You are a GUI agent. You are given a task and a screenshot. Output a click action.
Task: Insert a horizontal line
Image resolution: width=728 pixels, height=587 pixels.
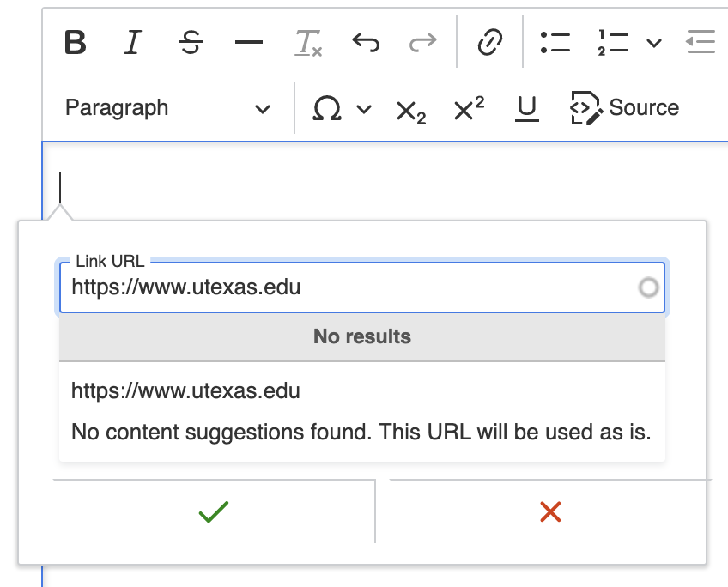pos(249,42)
